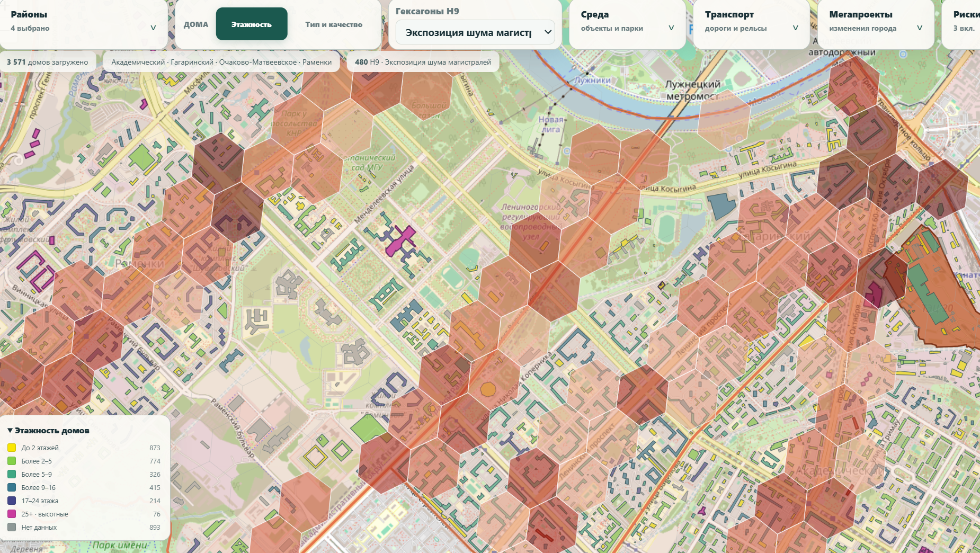The image size is (980, 553).
Task: Click the 326 count in legend
Action: [x=155, y=474]
